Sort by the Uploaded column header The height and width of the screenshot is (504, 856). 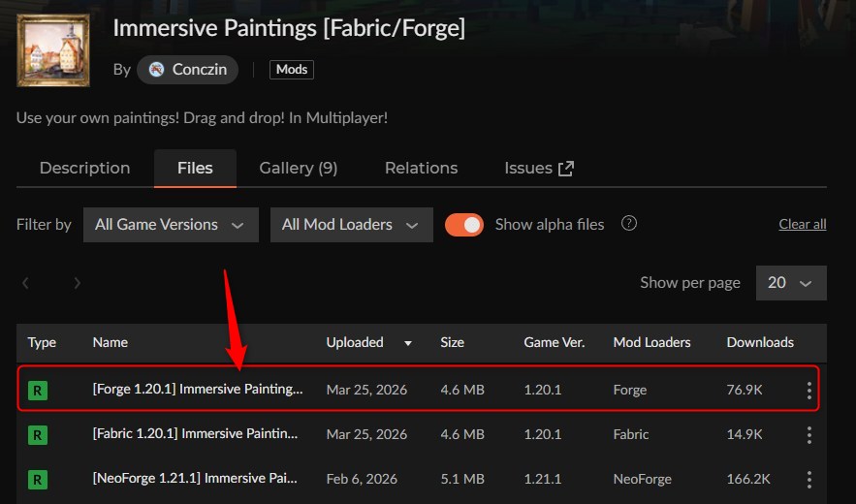(x=355, y=342)
